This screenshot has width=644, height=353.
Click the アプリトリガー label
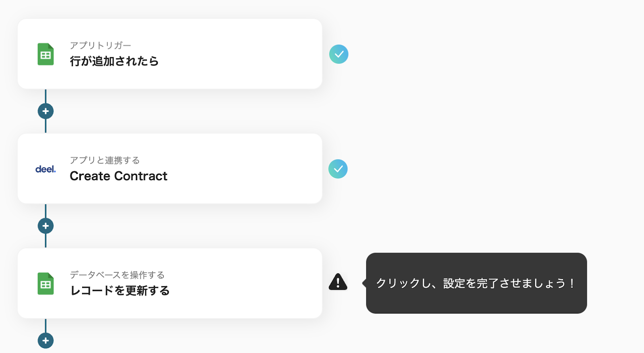(100, 46)
